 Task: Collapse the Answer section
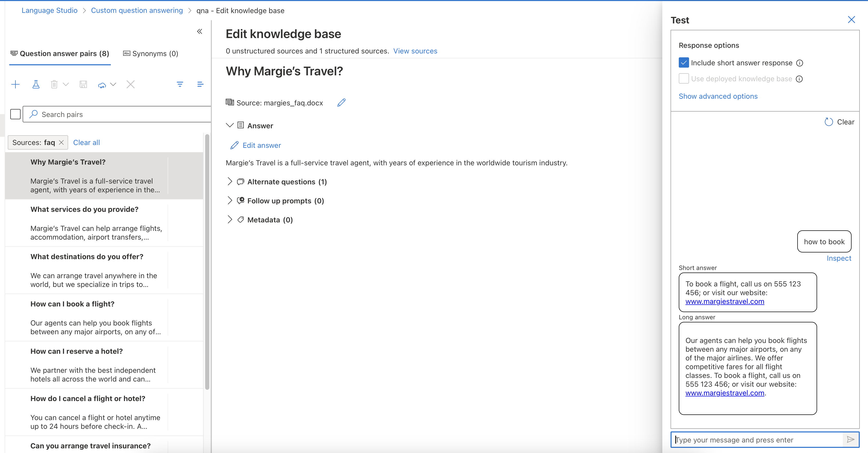(230, 125)
